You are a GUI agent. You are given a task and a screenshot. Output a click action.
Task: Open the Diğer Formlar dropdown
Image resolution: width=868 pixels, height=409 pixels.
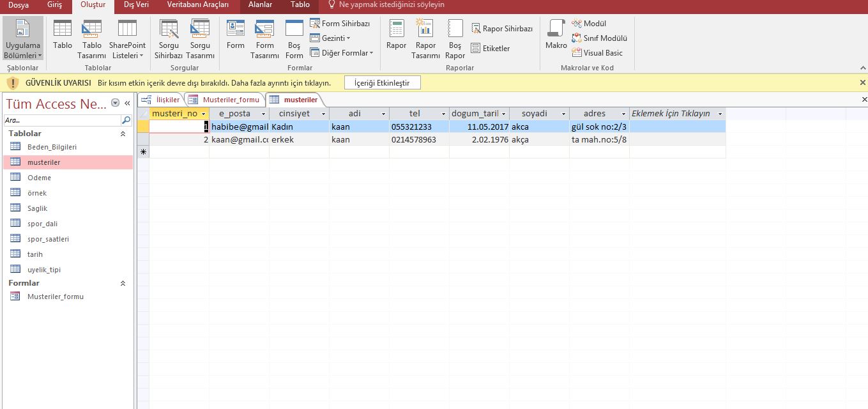point(341,53)
